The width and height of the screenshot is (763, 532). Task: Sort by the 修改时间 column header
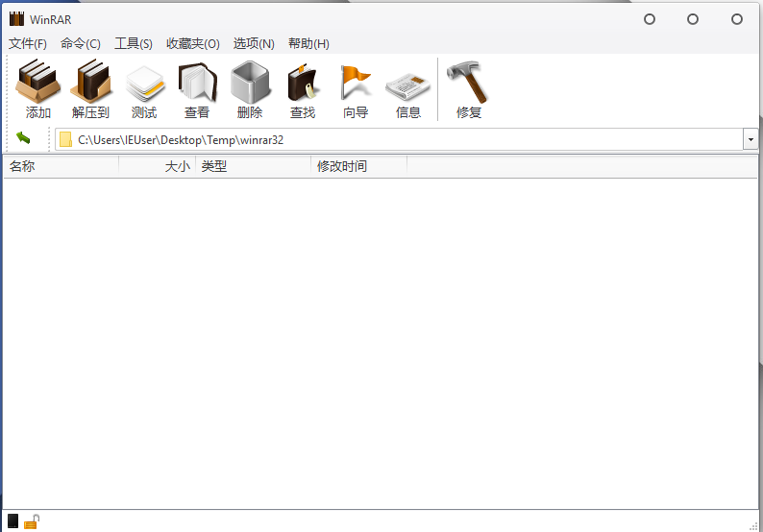359,166
